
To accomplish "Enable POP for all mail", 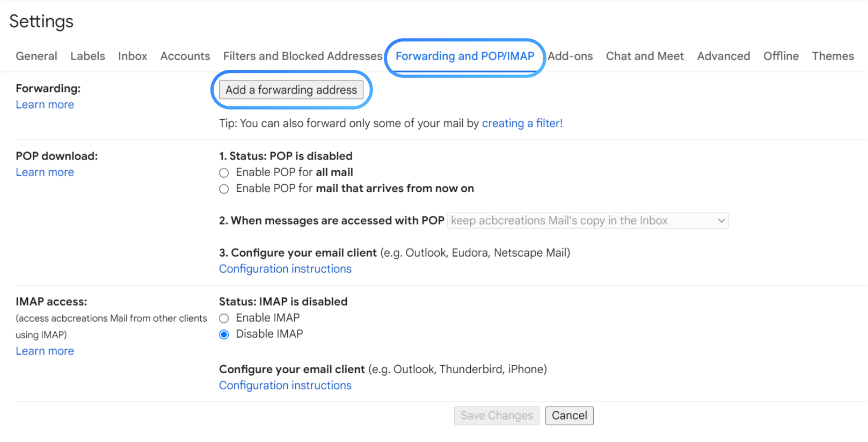I will click(x=224, y=172).
